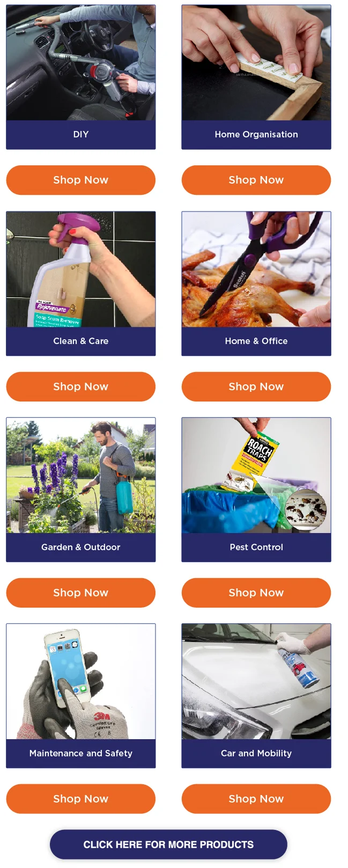Open the Home Organisation picture-hanging strips image
The image size is (348, 868).
click(256, 63)
